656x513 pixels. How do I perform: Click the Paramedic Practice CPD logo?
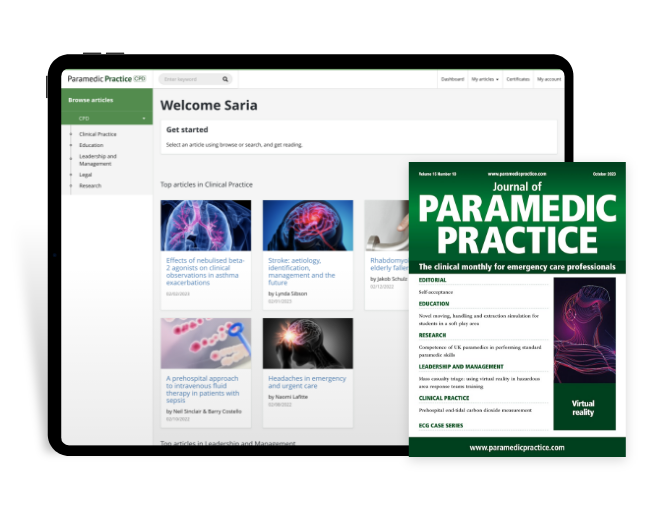[x=107, y=79]
